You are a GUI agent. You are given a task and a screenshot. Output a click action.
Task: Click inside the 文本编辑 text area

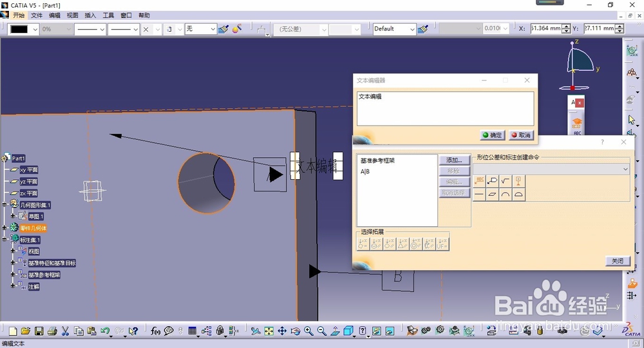click(445, 108)
